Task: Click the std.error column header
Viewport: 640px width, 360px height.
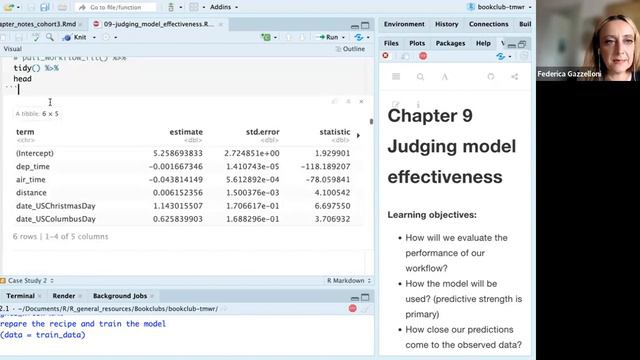Action: tap(262, 132)
